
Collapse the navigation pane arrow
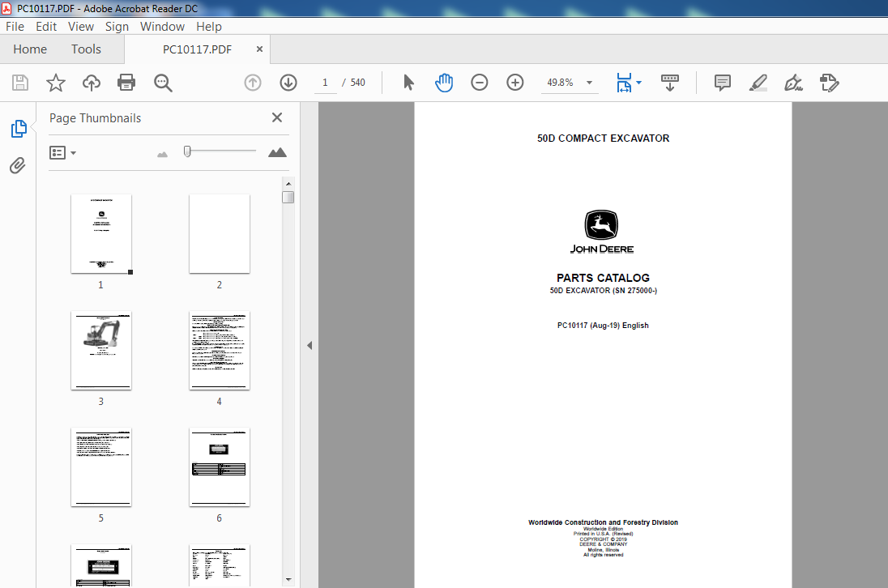(310, 345)
